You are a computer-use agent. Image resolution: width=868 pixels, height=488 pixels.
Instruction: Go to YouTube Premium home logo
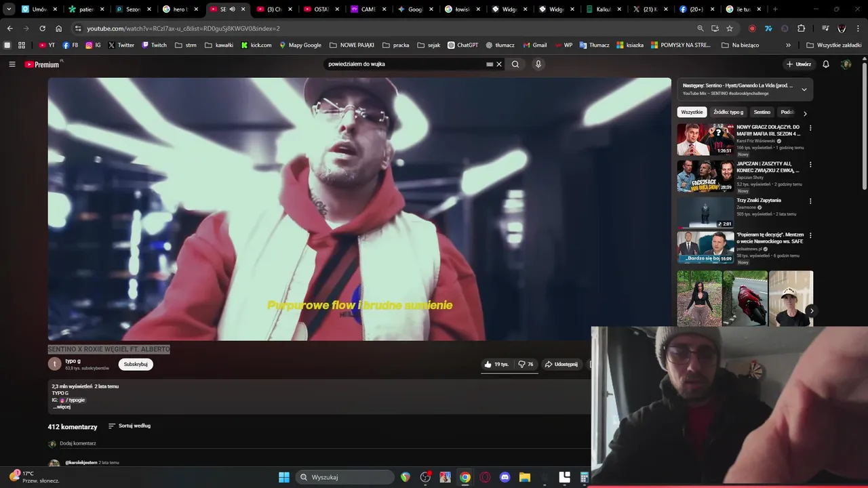(42, 64)
